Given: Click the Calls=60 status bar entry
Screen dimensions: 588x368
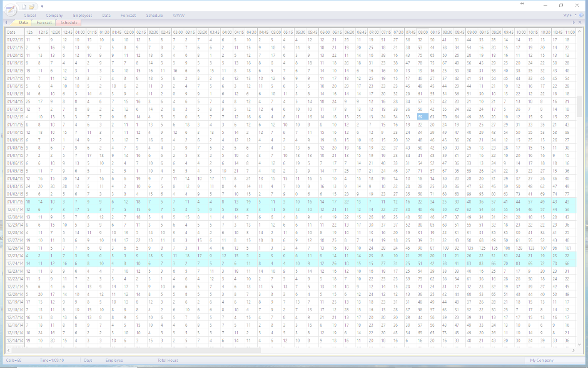Looking at the screenshot, I should pos(14,360).
